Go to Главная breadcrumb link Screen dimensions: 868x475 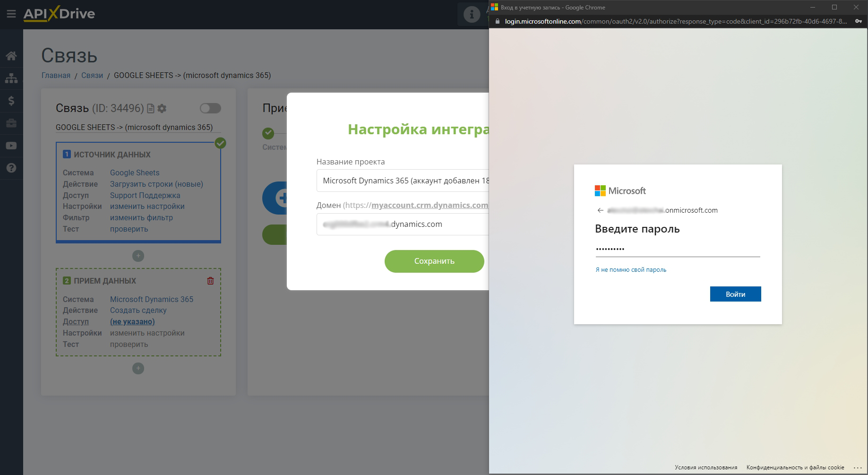coord(56,75)
